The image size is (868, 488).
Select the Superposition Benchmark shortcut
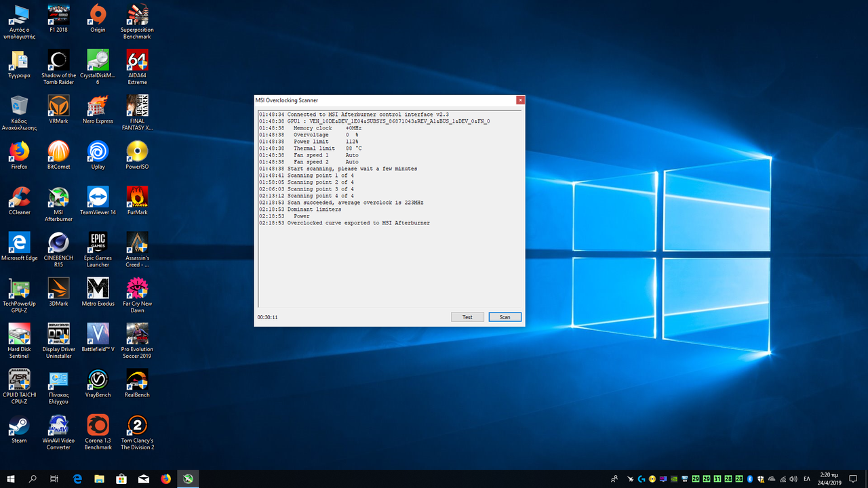click(137, 22)
